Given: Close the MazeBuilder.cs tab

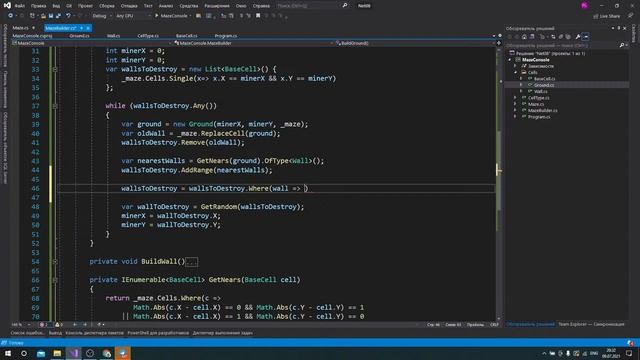Looking at the screenshot, I should (x=88, y=28).
